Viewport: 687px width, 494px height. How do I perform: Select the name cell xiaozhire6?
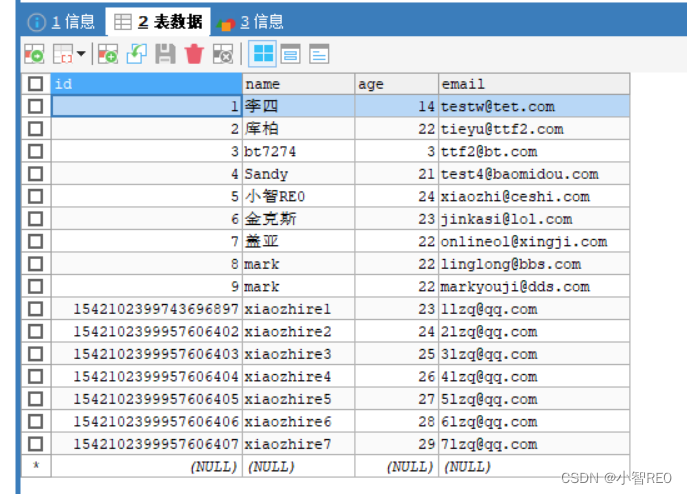[298, 421]
